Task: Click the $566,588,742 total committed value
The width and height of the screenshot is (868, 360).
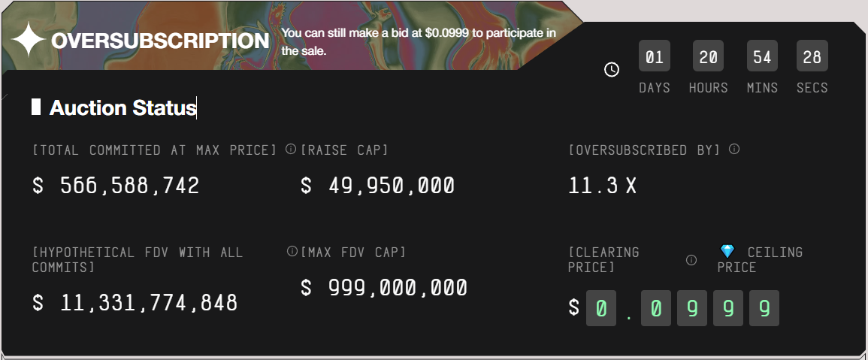Action: 116,185
